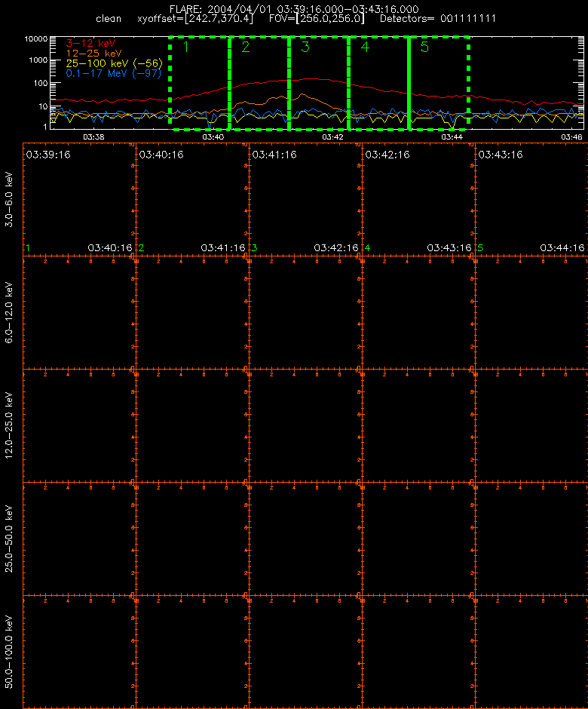Select interval number 4 in the lightcurve

(x=365, y=47)
